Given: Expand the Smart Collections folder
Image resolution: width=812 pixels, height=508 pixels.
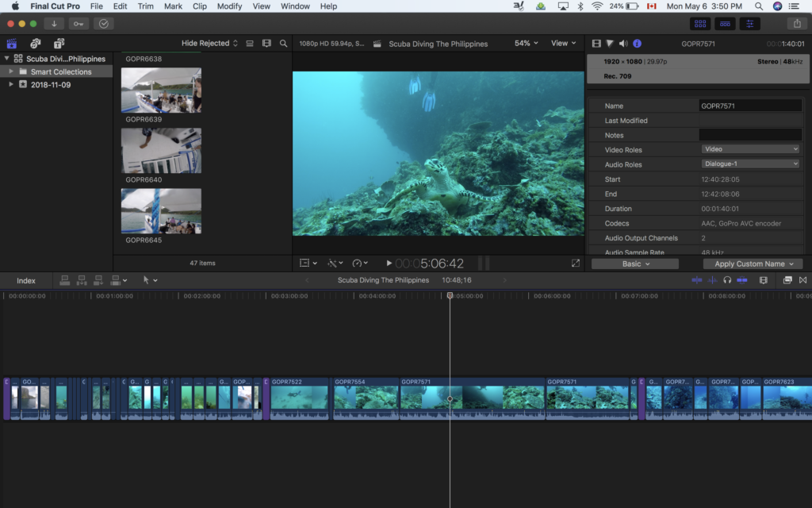Looking at the screenshot, I should pos(11,71).
